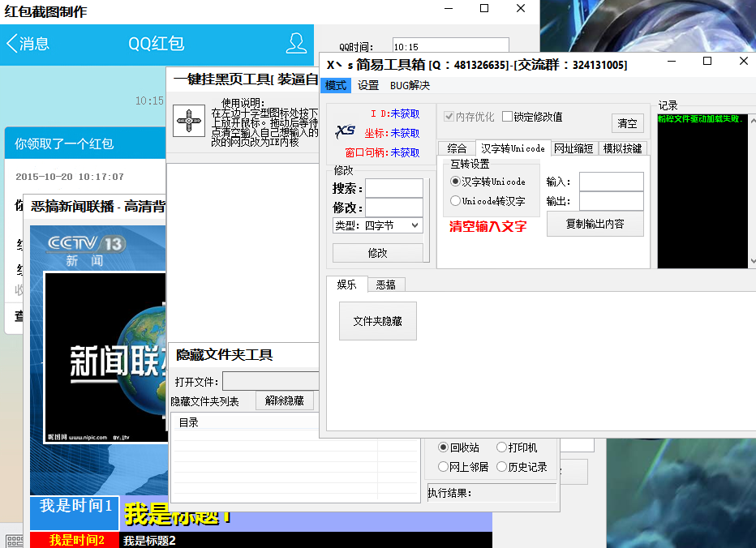The width and height of the screenshot is (756, 548).
Task: Switch to the 网址缩短 tab
Action: coord(573,148)
